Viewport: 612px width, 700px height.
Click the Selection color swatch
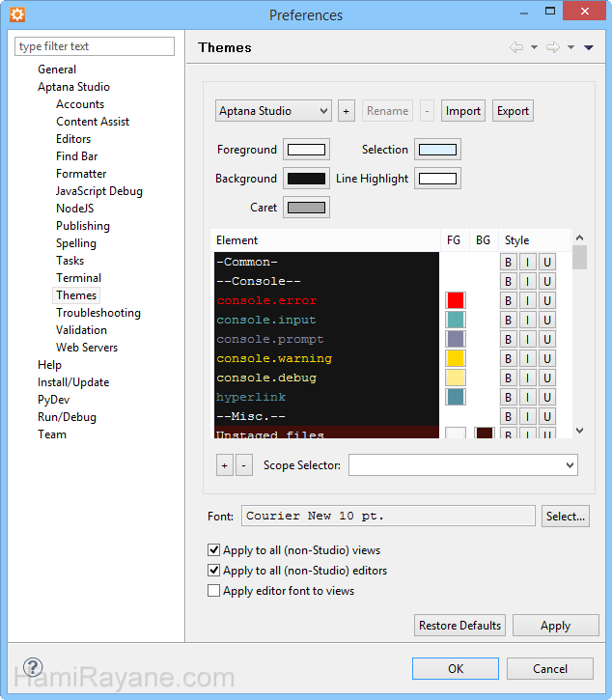(437, 150)
